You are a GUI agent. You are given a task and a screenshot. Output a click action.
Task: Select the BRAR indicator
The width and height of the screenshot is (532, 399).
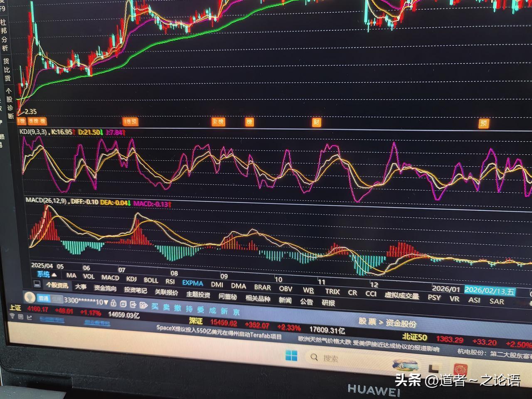pyautogui.click(x=263, y=287)
